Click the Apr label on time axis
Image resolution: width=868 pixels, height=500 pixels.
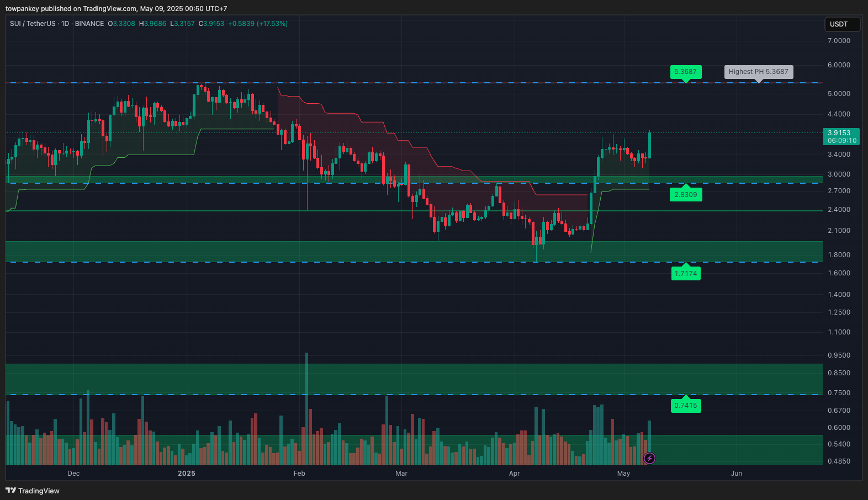(514, 474)
